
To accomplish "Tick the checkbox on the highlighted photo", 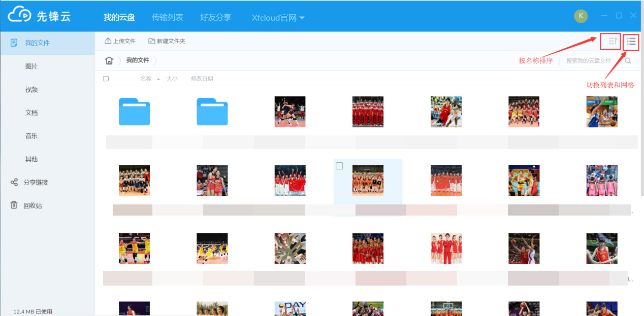I will pos(339,166).
